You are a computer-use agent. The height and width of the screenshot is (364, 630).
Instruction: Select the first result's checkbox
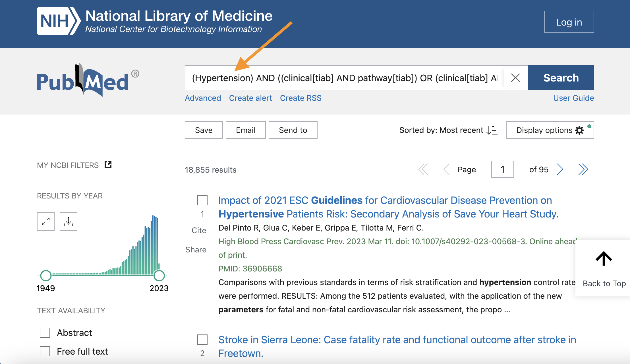202,200
